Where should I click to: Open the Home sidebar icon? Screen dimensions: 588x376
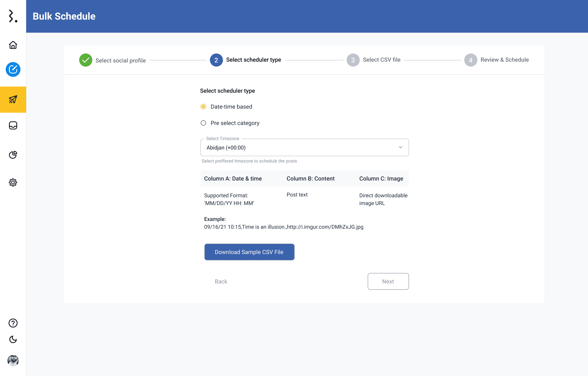point(13,45)
